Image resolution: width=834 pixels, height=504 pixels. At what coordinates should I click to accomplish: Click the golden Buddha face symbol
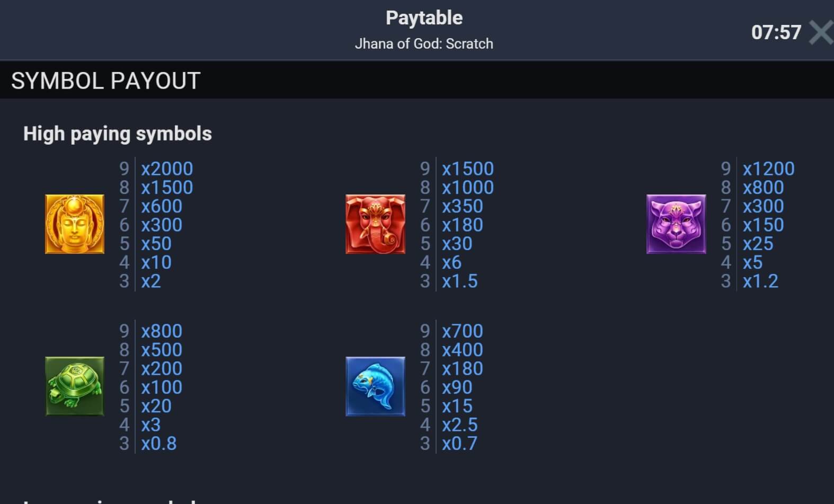75,224
